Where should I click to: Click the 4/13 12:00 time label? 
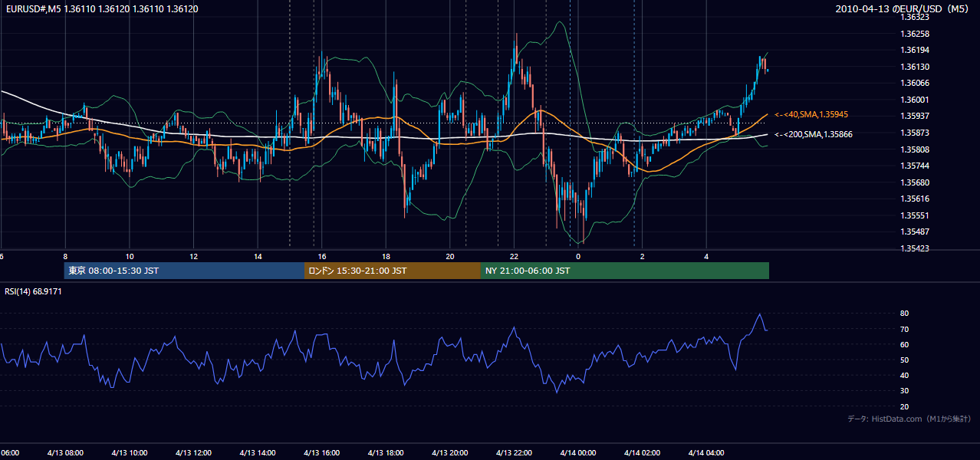[193, 452]
